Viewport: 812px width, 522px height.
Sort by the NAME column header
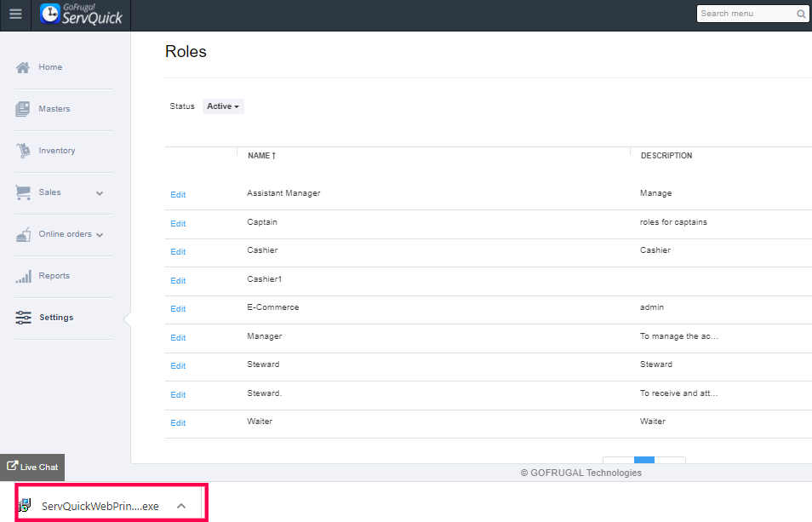click(261, 155)
